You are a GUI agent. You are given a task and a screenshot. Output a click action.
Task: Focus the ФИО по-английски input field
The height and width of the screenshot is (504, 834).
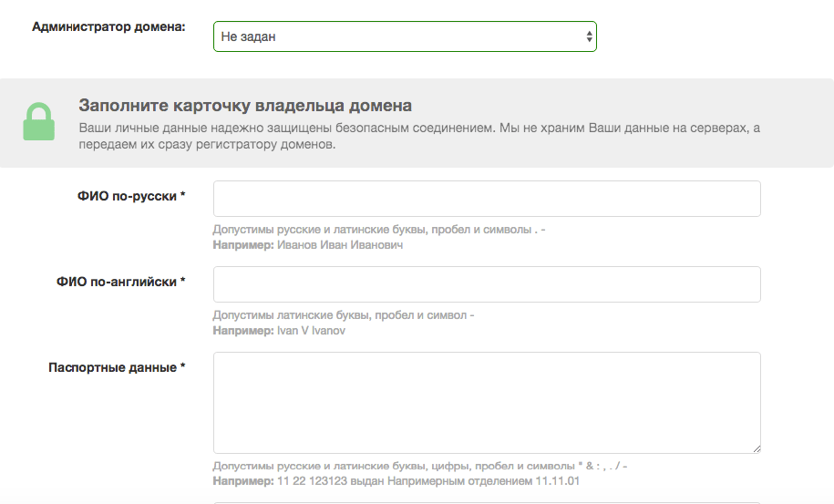coord(487,284)
